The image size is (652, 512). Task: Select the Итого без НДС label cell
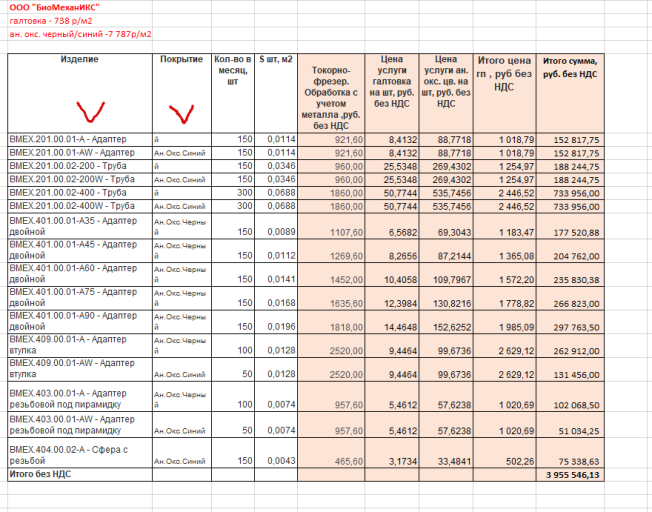click(80, 475)
